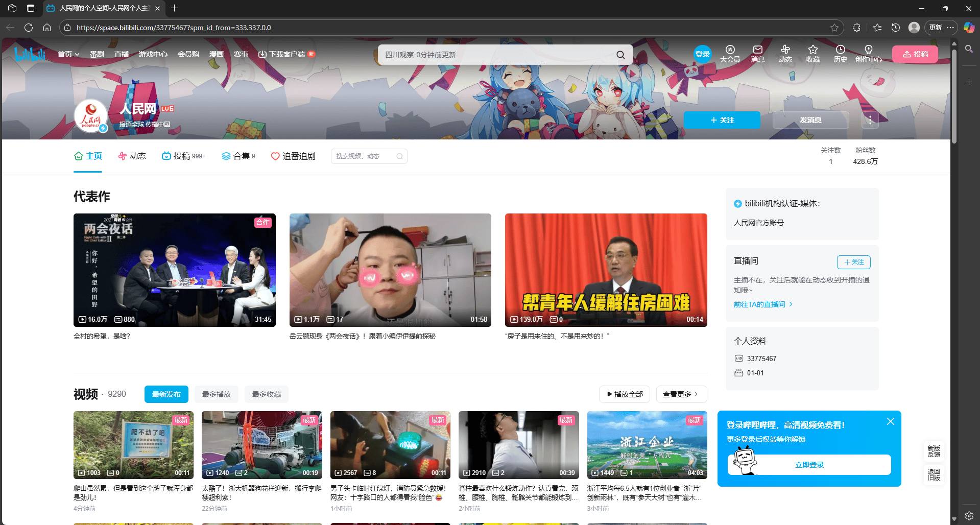Image resolution: width=980 pixels, height=525 pixels.
Task: Open 赛事 in top navigation
Action: tap(241, 54)
